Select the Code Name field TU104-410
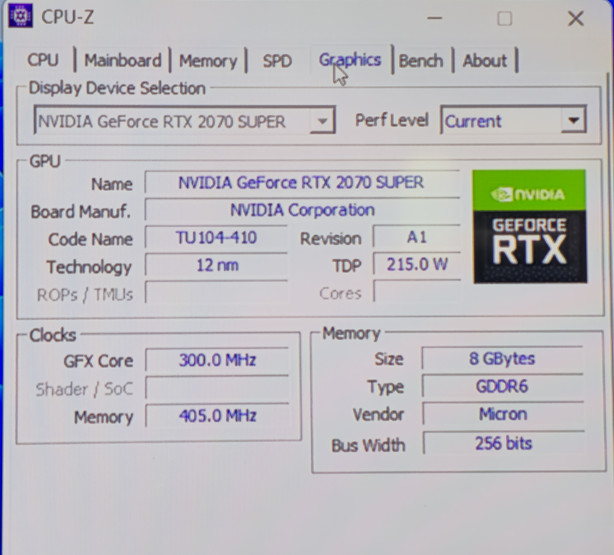 [x=215, y=238]
